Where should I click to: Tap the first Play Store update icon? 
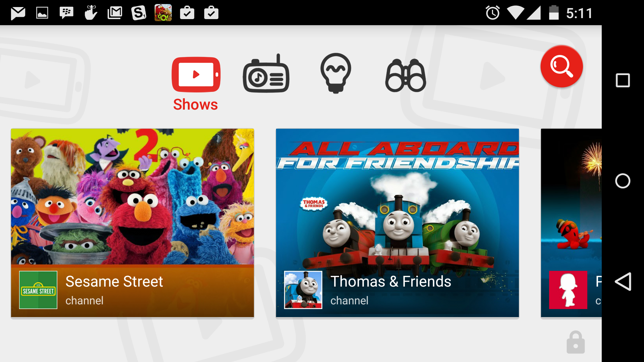coord(187,13)
